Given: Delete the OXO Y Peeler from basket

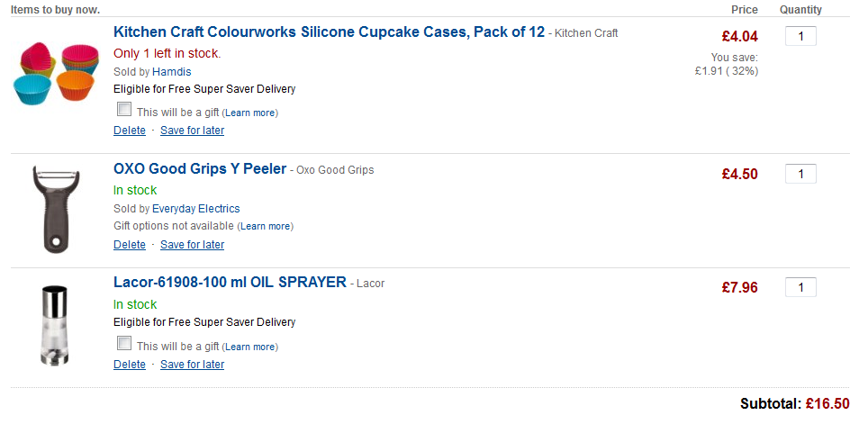Looking at the screenshot, I should tap(130, 245).
